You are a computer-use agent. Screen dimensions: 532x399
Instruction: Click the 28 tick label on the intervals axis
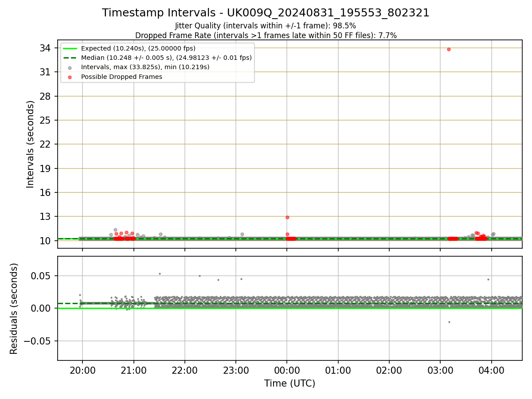point(46,96)
